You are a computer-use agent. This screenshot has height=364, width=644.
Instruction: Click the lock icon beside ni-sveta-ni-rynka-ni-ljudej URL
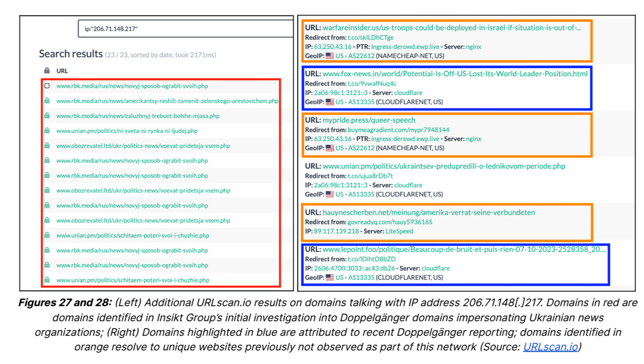tap(47, 131)
